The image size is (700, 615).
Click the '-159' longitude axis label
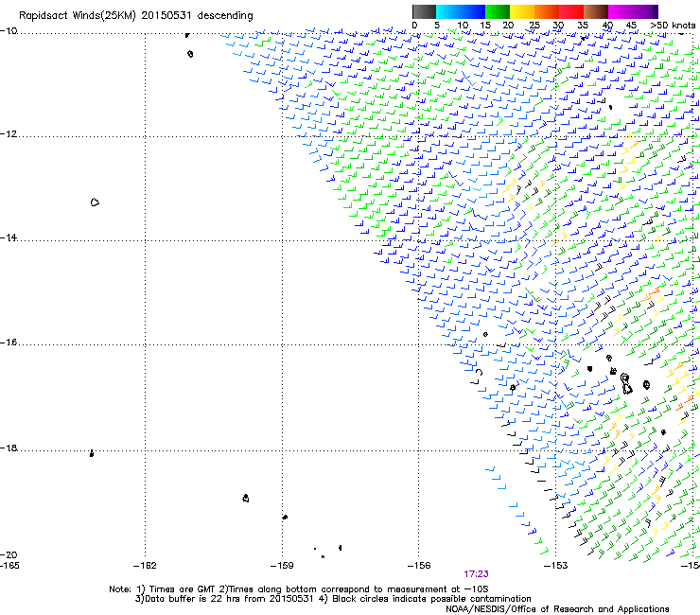282,566
